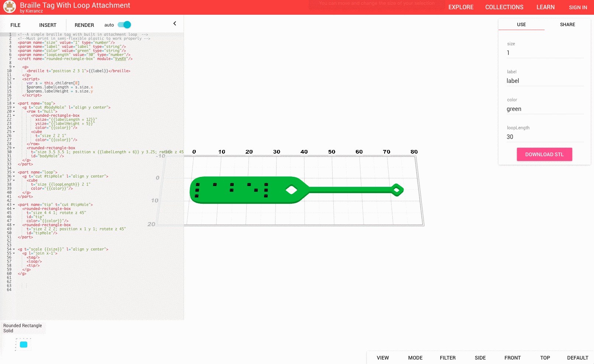Fold code block at line 9

(14, 67)
